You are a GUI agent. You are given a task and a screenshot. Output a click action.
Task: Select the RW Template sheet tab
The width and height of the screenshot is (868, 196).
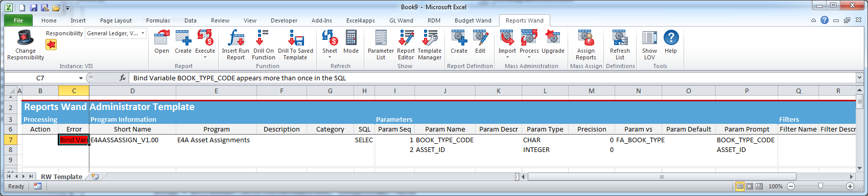pyautogui.click(x=61, y=177)
